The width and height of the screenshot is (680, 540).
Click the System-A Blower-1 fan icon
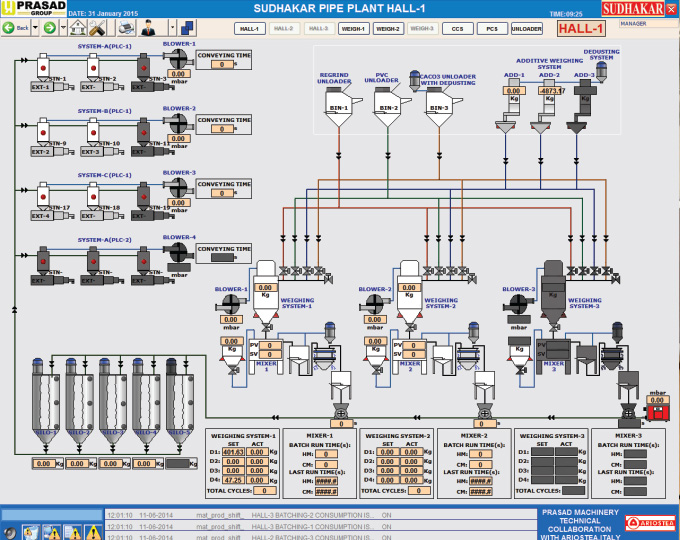(x=177, y=58)
